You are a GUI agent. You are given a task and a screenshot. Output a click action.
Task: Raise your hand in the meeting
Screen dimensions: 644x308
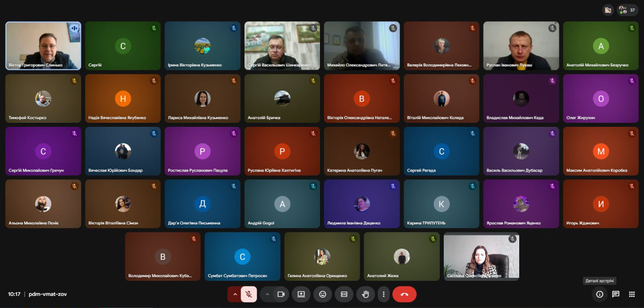(365, 294)
